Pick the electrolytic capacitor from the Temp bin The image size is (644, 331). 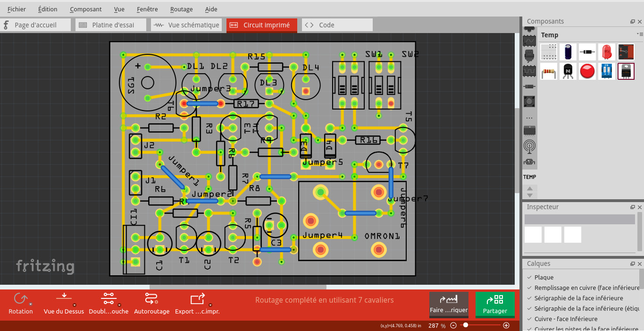coord(568,52)
